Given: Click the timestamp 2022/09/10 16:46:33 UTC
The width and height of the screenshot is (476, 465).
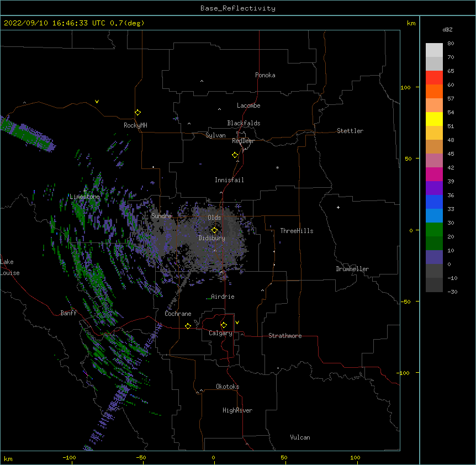Looking at the screenshot, I should [54, 23].
